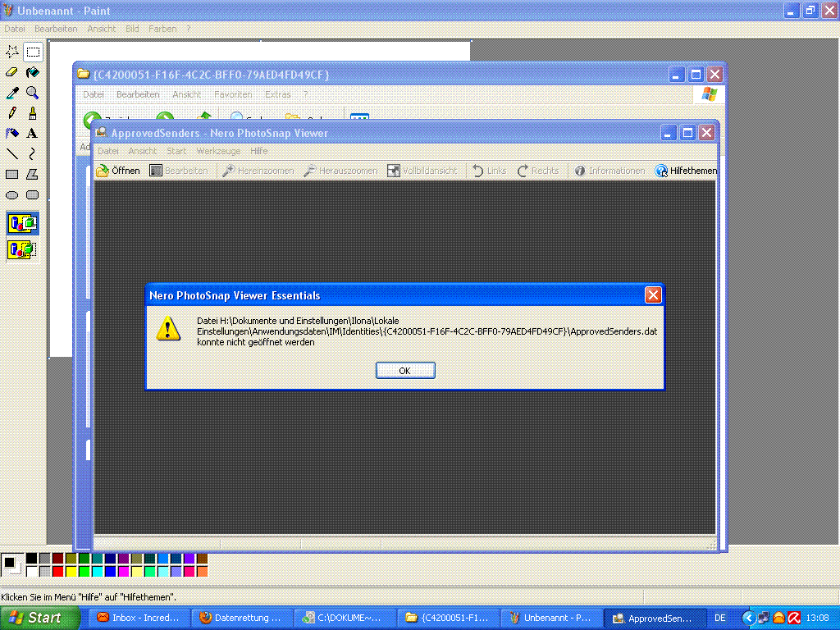
Task: Select the Pencil tool in Paint
Action: click(x=11, y=113)
